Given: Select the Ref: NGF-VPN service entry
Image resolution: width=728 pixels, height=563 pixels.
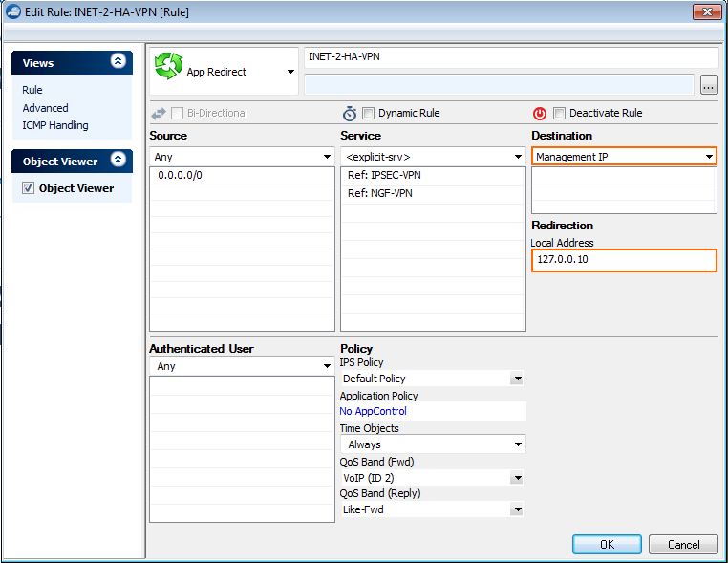Looking at the screenshot, I should pyautogui.click(x=433, y=194).
